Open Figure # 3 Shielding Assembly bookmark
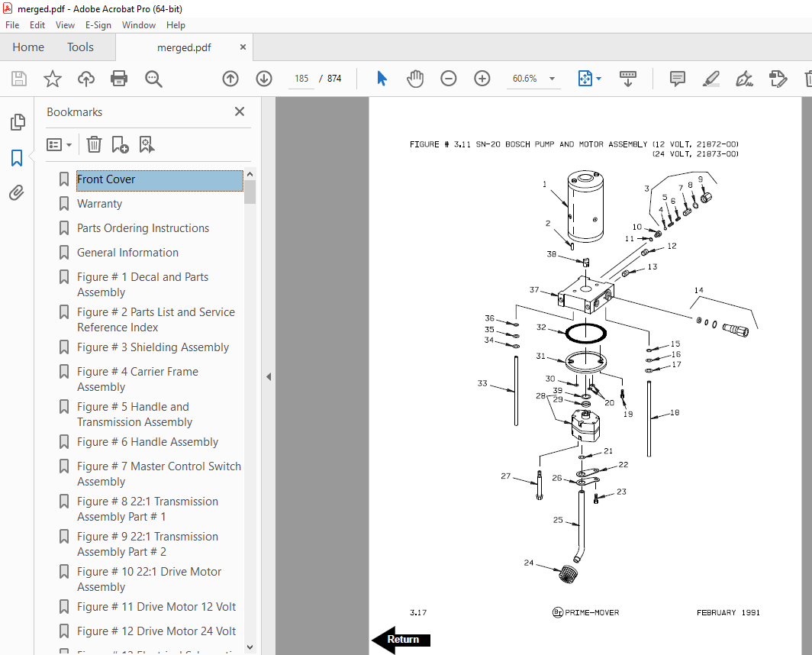 (x=153, y=347)
